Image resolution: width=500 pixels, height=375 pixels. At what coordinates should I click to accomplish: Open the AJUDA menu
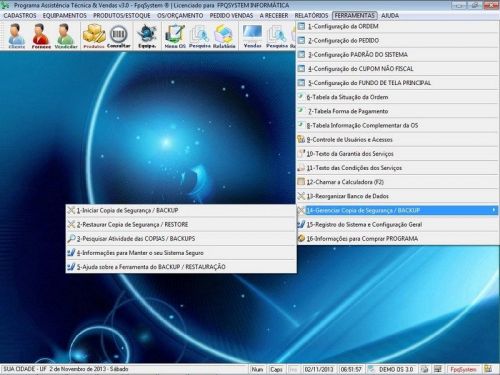click(390, 16)
